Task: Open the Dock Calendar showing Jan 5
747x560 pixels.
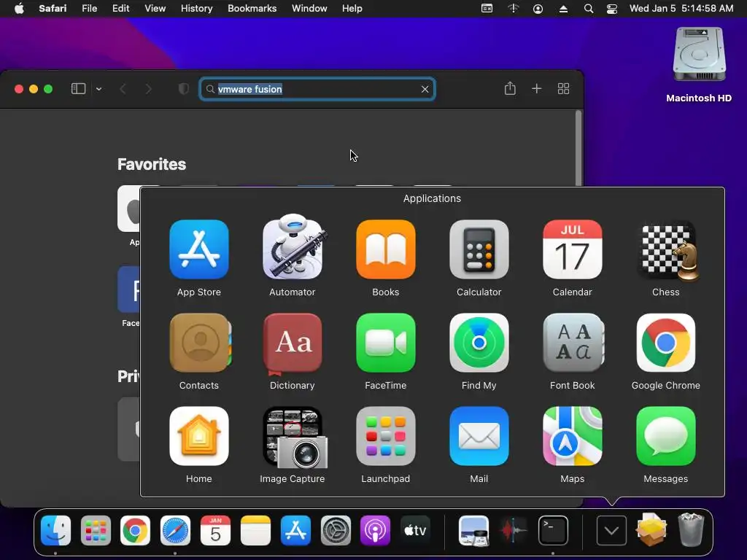Action: 215,530
